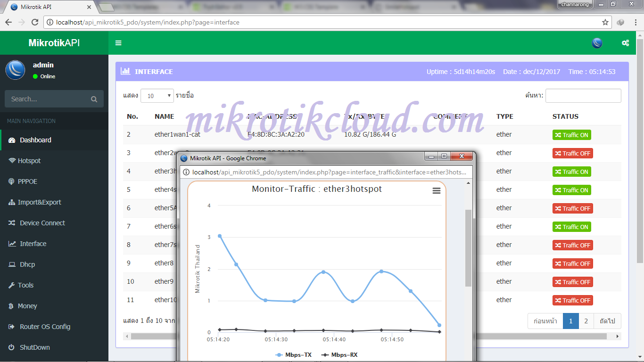Click the popup window vertical scrollbar
Screen dimensions: 644x362
tap(468, 248)
